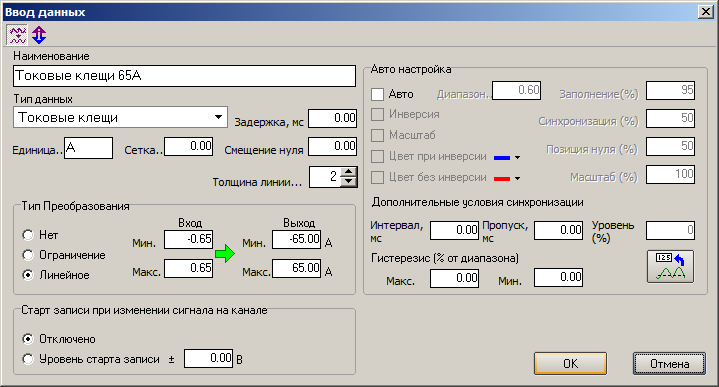This screenshot has height=387, width=719.
Task: Click the Синхронизация (%) field
Action: coord(670,118)
